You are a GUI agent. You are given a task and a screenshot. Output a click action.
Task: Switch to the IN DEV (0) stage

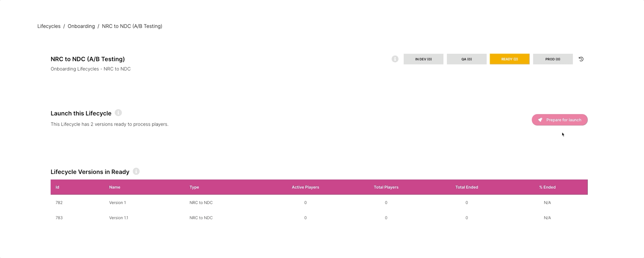(423, 59)
